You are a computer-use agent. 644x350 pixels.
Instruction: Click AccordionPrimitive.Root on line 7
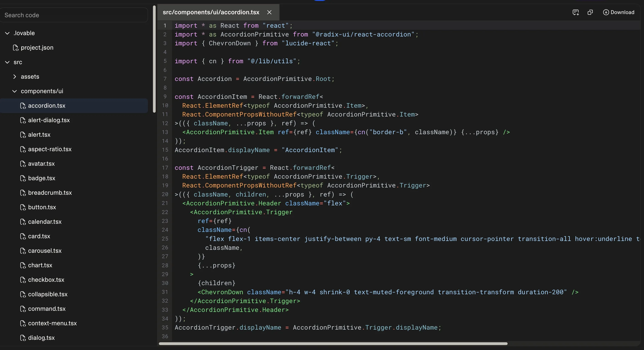pyautogui.click(x=287, y=79)
